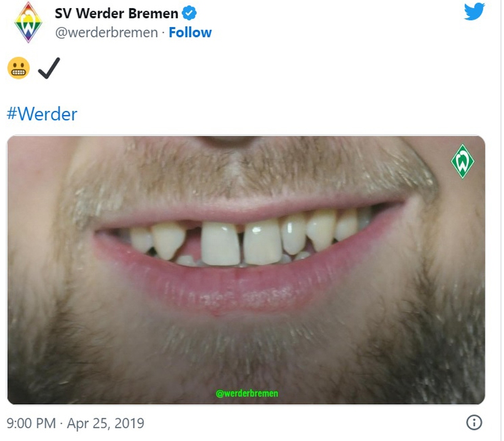Open the #Werder hashtag
Screen dimensions: 504x441
(42, 114)
